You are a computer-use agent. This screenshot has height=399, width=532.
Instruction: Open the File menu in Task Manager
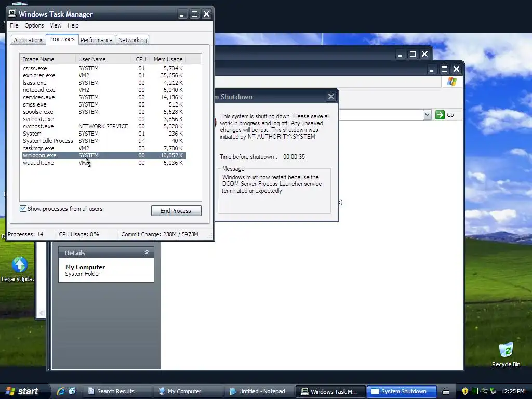14,25
